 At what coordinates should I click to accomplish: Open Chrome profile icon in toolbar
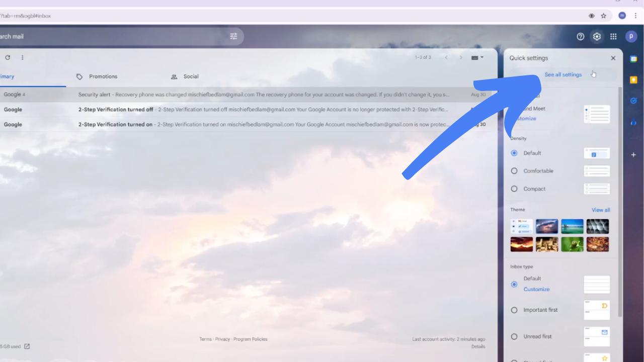(x=622, y=16)
